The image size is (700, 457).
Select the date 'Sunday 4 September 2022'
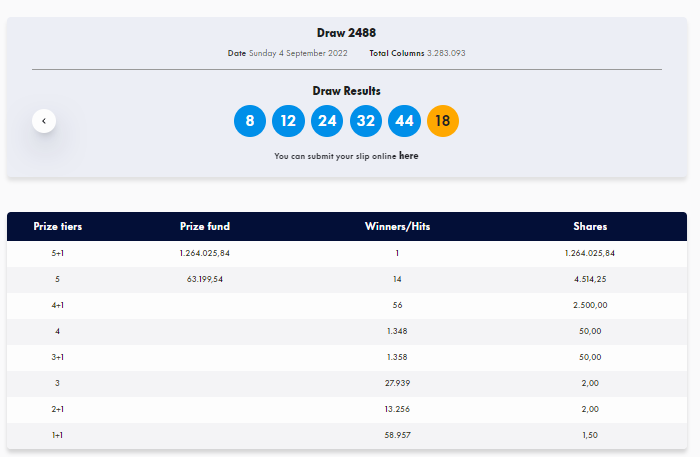pos(298,53)
